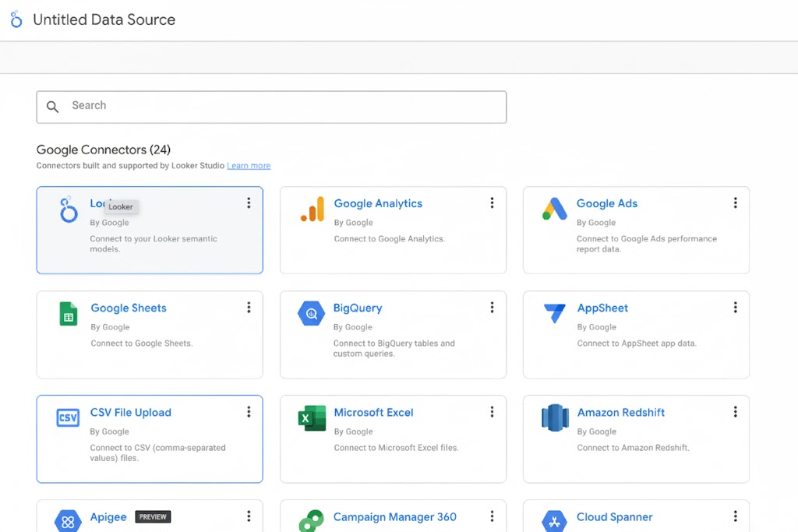The height and width of the screenshot is (532, 798).
Task: Click the Google Sheets green icon
Action: point(69,313)
